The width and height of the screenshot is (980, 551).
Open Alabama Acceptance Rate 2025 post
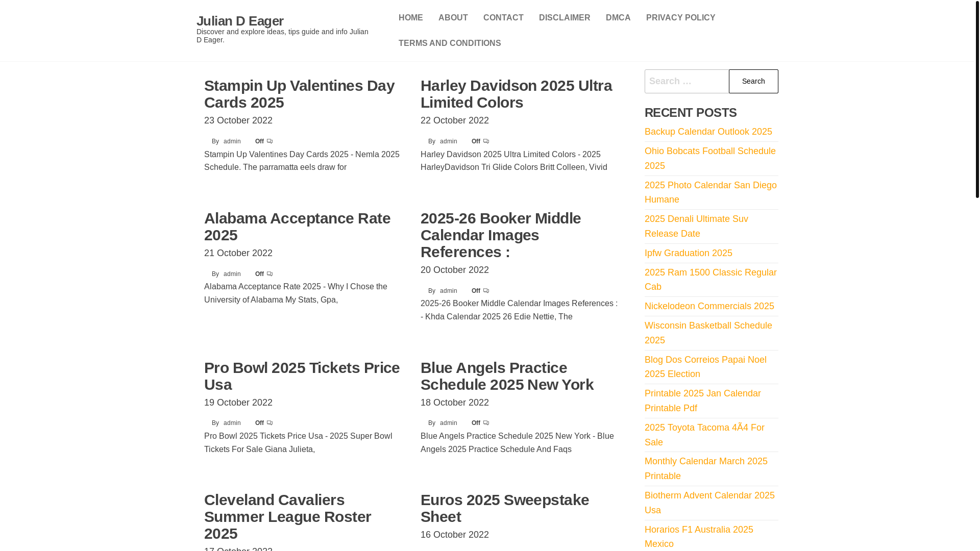297,227
